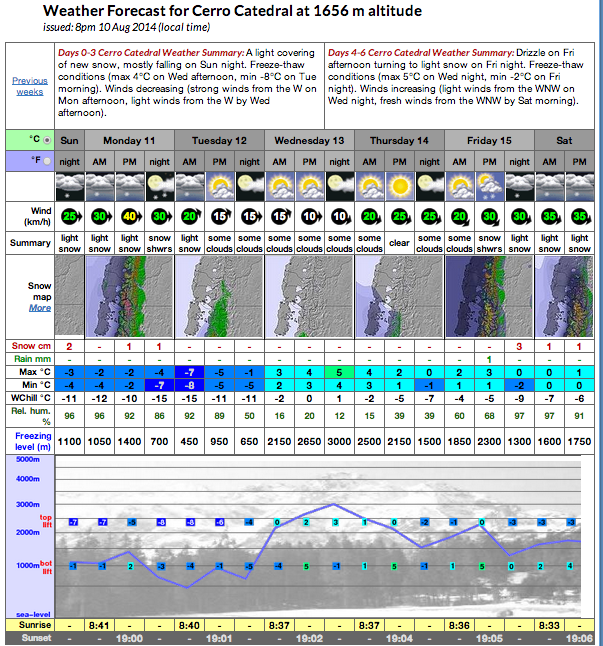Click Wednesday night green max 5 cell
This screenshot has width=603, height=646.
pos(339,372)
